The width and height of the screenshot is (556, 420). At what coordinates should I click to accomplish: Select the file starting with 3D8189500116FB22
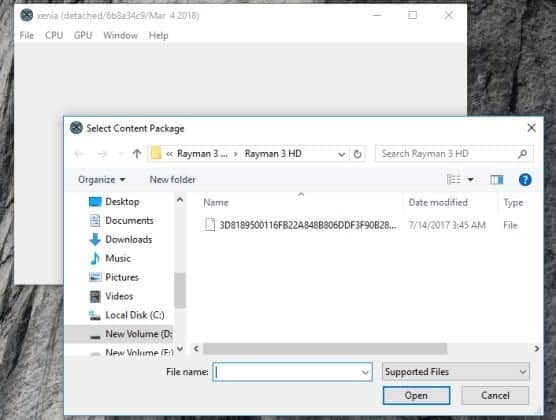click(x=300, y=225)
